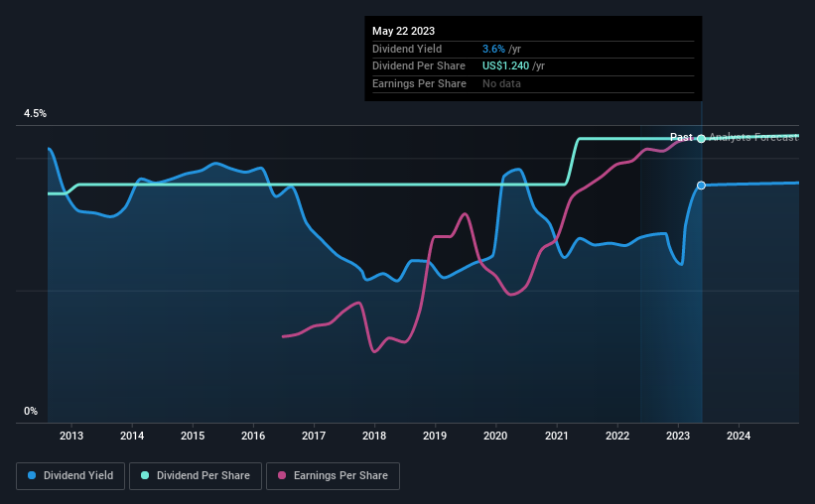The width and height of the screenshot is (815, 504).
Task: Click the 2024 x-axis label
Action: coord(739,436)
